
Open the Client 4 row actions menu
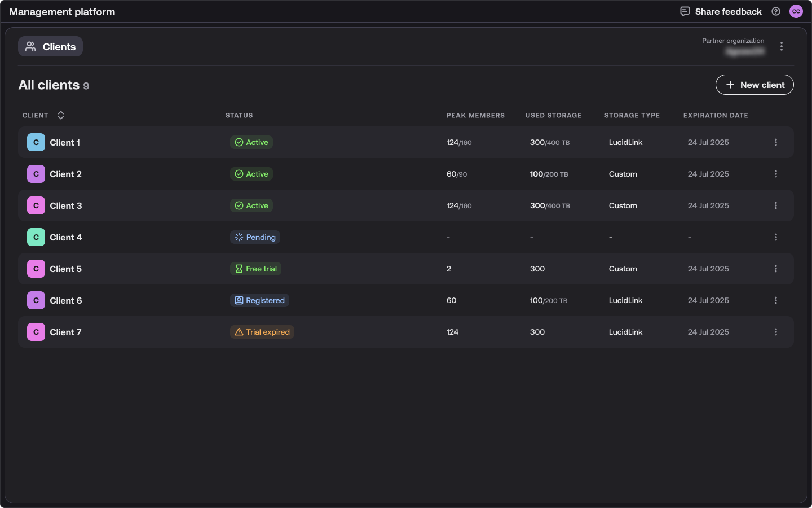click(x=776, y=237)
